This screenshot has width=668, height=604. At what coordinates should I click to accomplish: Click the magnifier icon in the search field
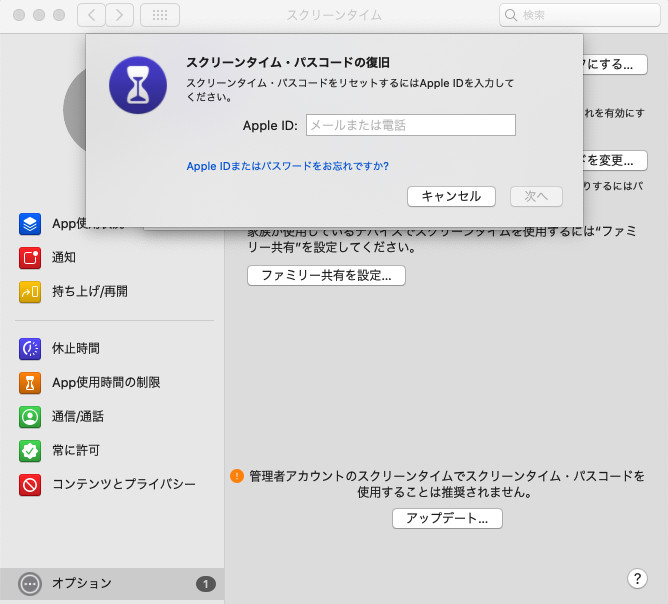[510, 15]
